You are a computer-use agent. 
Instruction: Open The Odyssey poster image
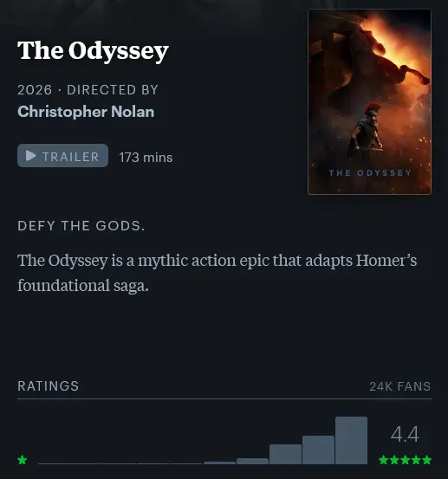[369, 101]
